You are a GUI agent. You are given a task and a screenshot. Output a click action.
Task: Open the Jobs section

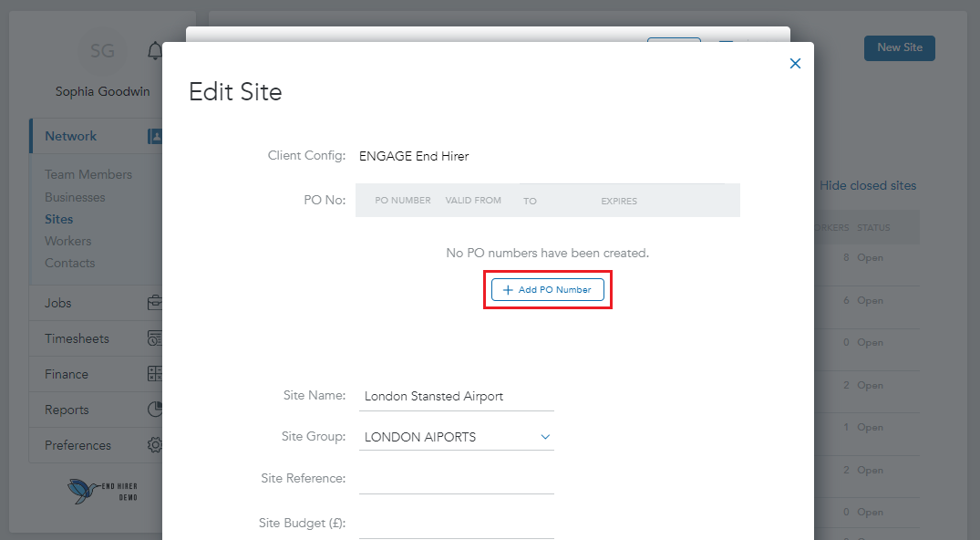click(x=97, y=303)
